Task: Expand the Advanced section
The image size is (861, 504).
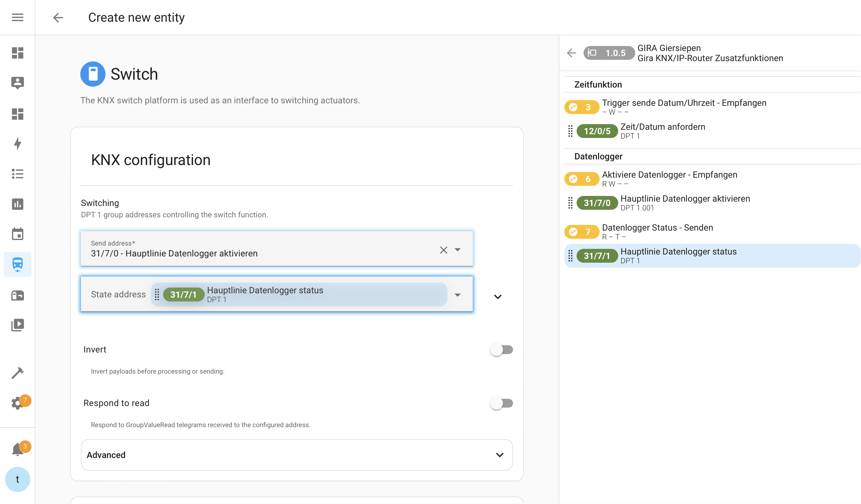Action: pos(297,455)
